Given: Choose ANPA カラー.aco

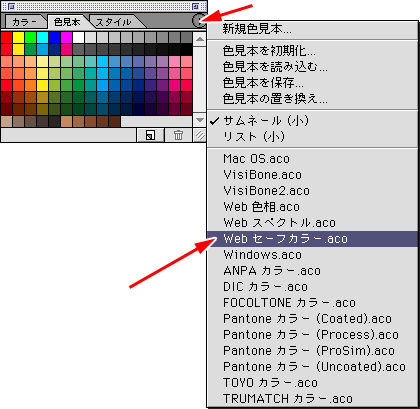Looking at the screenshot, I should click(x=312, y=271).
